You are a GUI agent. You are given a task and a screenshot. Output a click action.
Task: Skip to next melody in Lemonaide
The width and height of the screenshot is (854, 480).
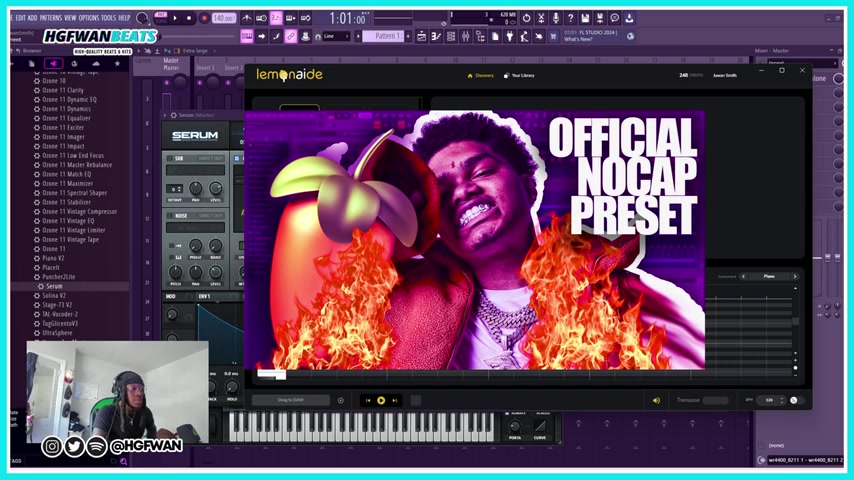(395, 400)
